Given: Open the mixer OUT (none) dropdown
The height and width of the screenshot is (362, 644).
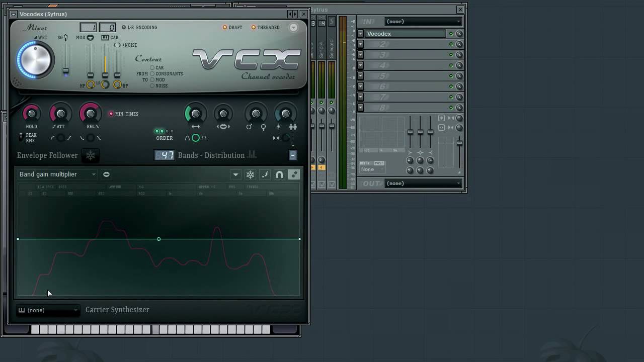Looking at the screenshot, I should [424, 184].
